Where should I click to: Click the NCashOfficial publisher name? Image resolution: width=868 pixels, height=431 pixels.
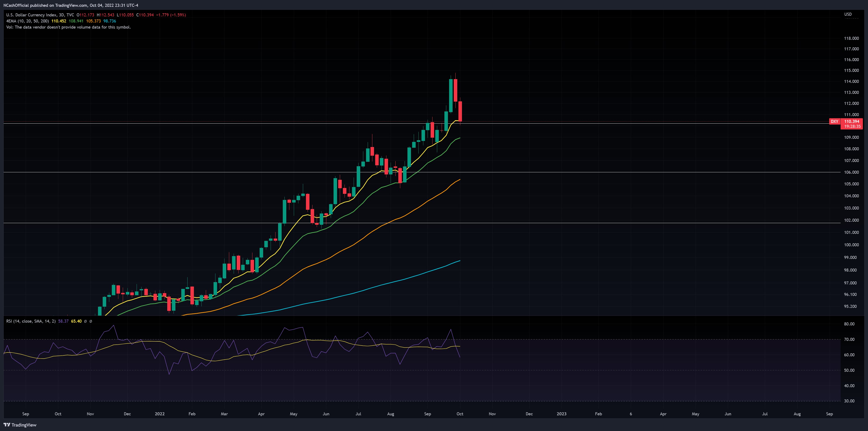(16, 5)
